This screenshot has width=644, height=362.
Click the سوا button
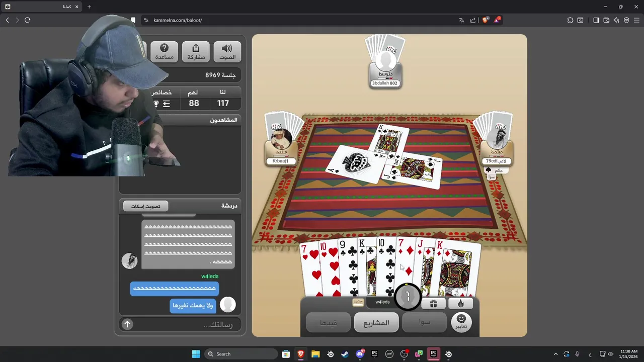pos(424,322)
